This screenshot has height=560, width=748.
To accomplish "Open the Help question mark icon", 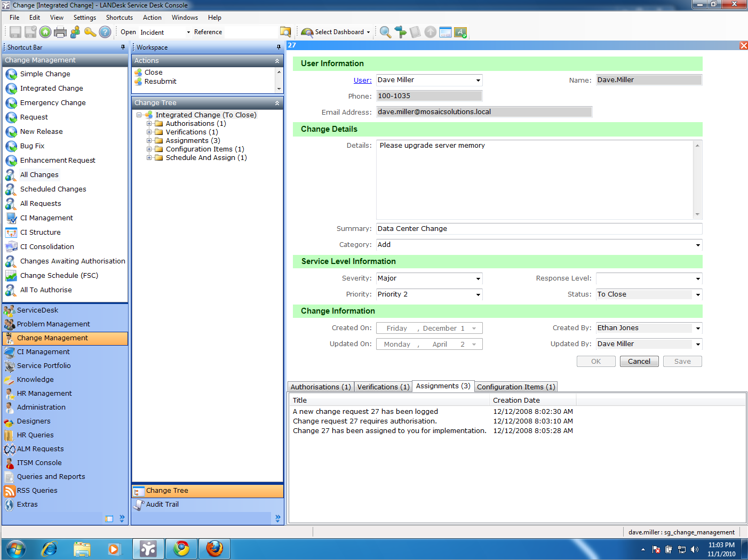I will pyautogui.click(x=105, y=32).
